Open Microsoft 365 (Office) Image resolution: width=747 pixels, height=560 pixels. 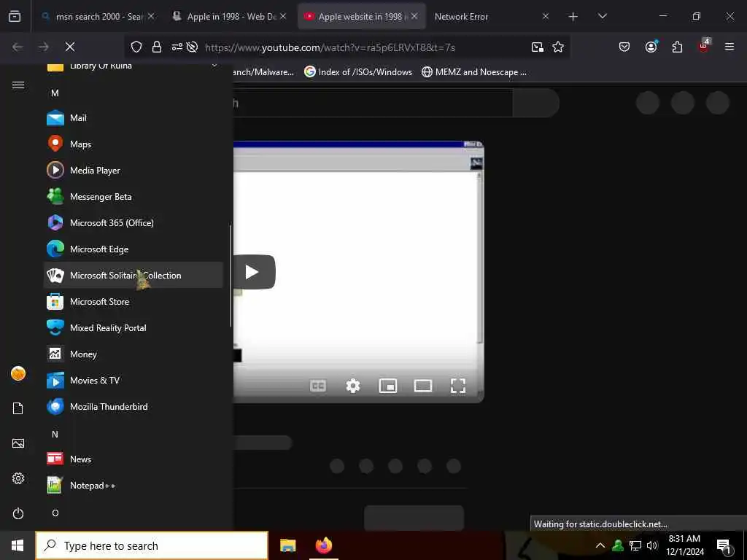(133, 222)
